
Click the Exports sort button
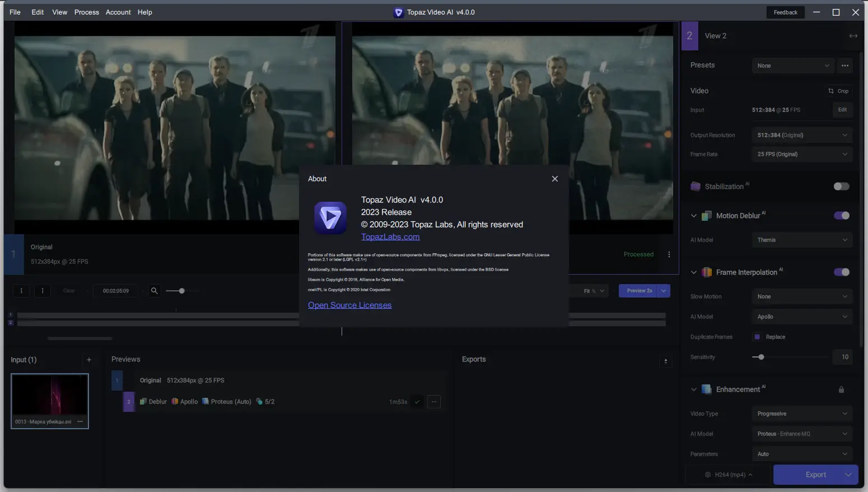[665, 361]
